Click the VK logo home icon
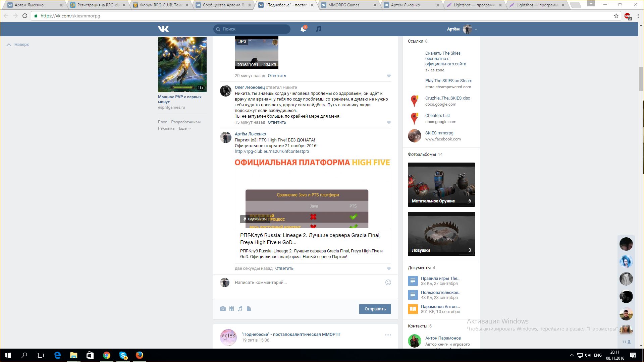This screenshot has width=644, height=362. (163, 29)
